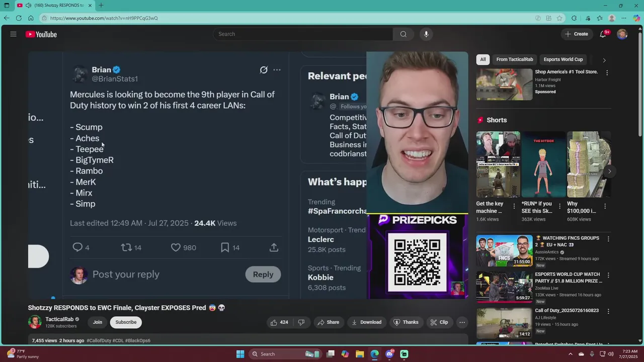Reload the page
This screenshot has height=362, width=644.
[x=19, y=18]
